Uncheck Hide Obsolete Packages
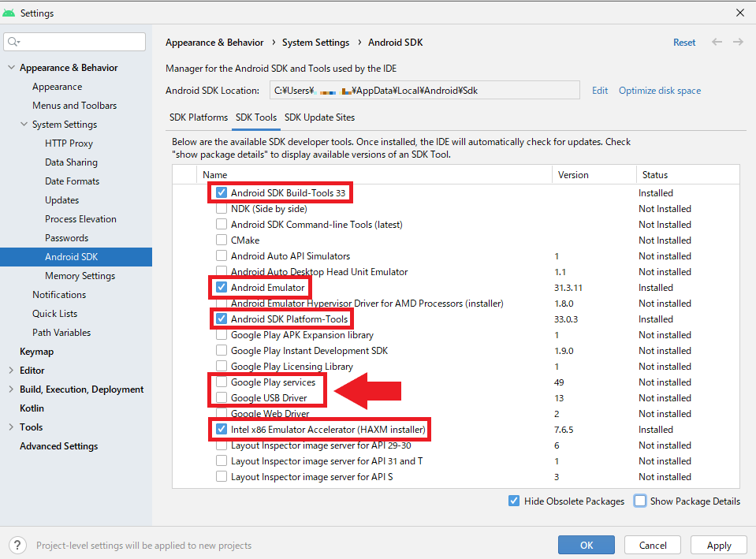Viewport: 756px width, 559px height. point(513,501)
